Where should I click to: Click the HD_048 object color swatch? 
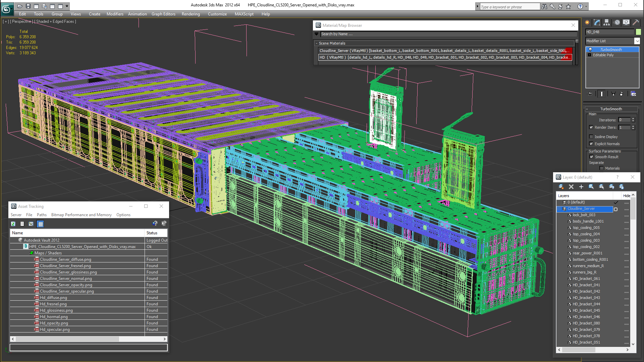pyautogui.click(x=638, y=32)
